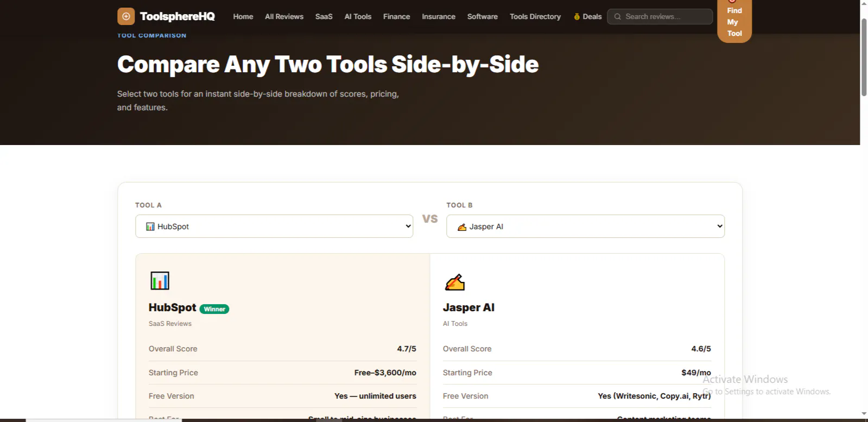The width and height of the screenshot is (868, 422).
Task: Click the search magnifier icon
Action: [617, 17]
